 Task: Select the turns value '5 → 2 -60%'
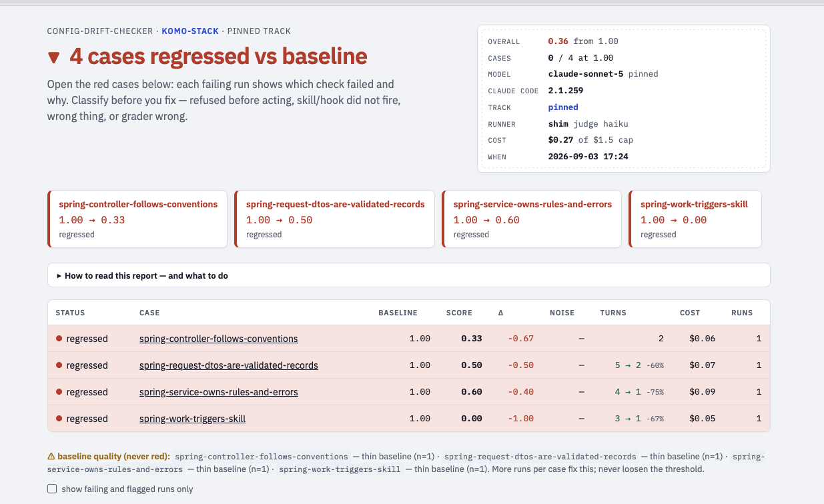click(x=639, y=365)
